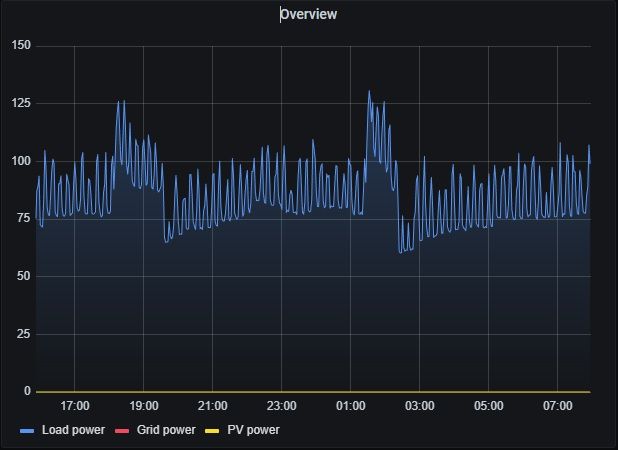Click the 150 y-axis value
Screen dimensions: 618x450
pyautogui.click(x=21, y=45)
